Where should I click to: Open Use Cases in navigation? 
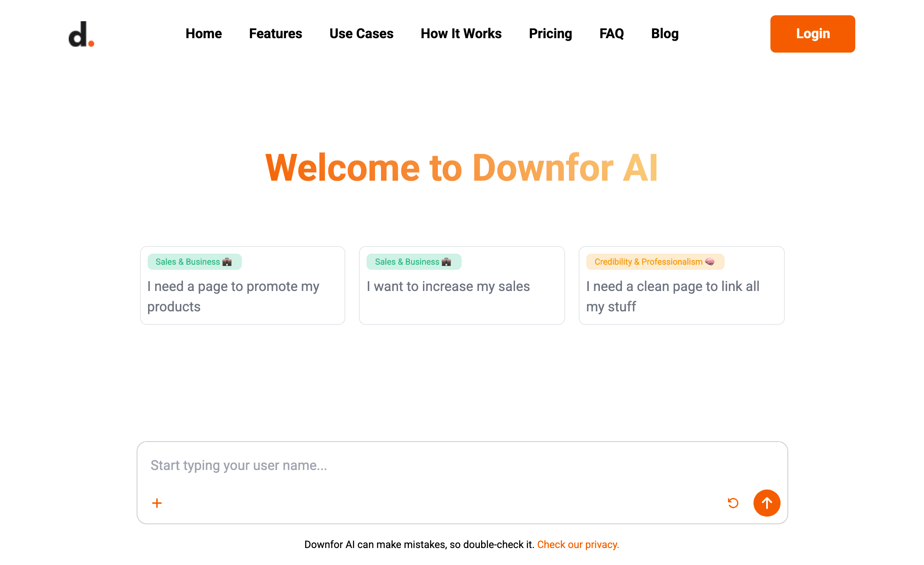(x=361, y=34)
